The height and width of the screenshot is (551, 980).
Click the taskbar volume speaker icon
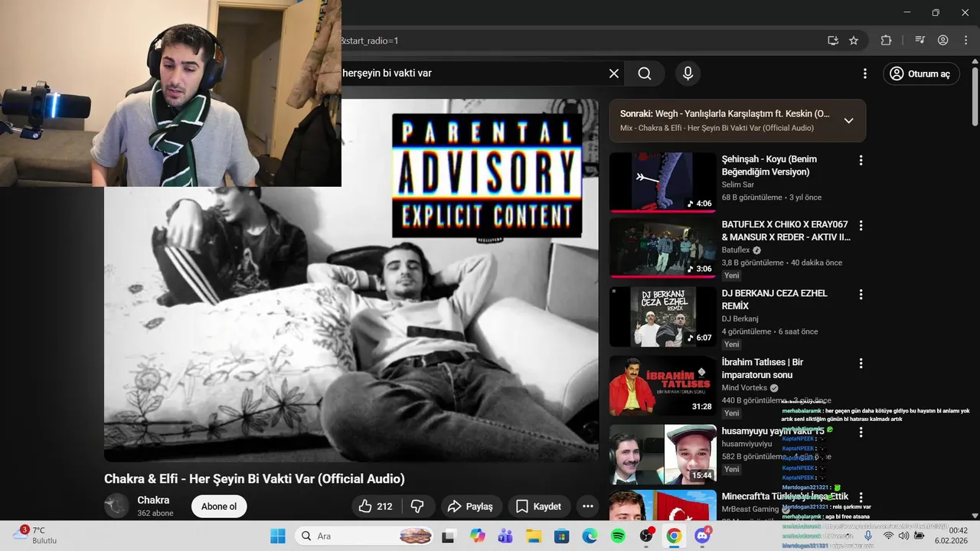904,536
